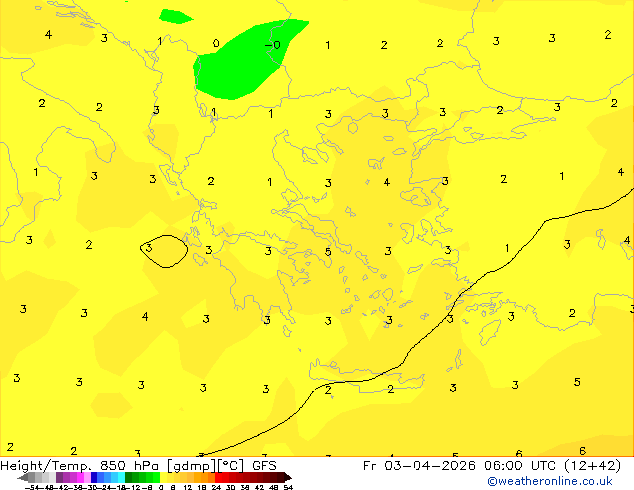This screenshot has width=634, height=490.
Task: Click the '3' inside the closed black contour loop
Action: click(x=149, y=247)
